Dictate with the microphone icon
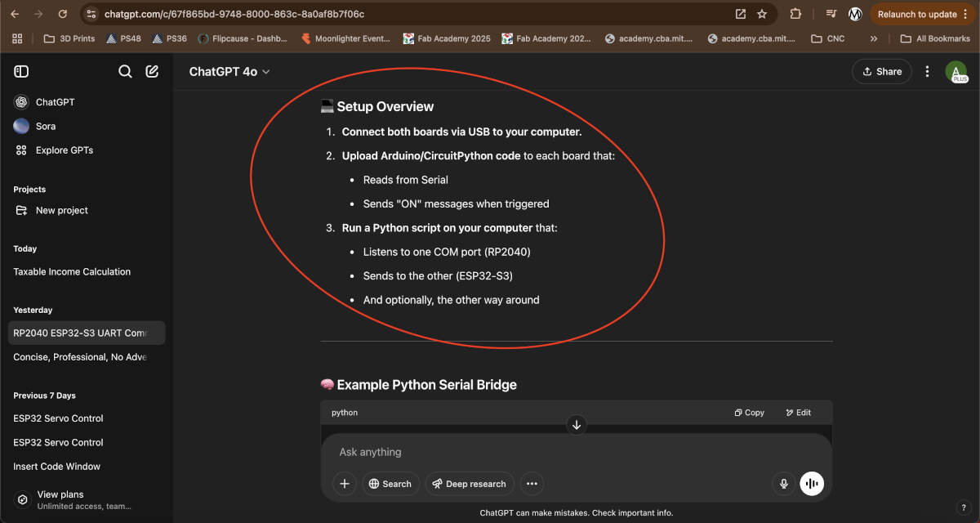The height and width of the screenshot is (523, 980). tap(784, 484)
